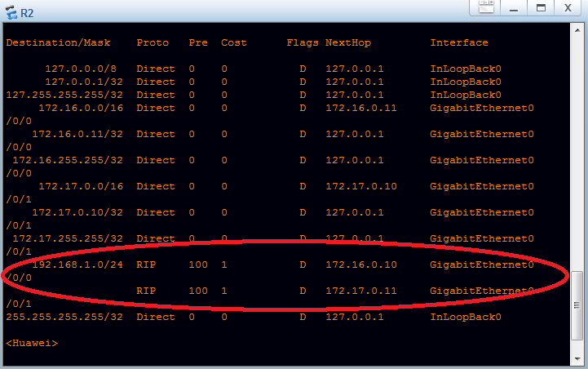Click Direct in the 172.17.0.10/32 row
The image size is (588, 369).
tap(156, 212)
